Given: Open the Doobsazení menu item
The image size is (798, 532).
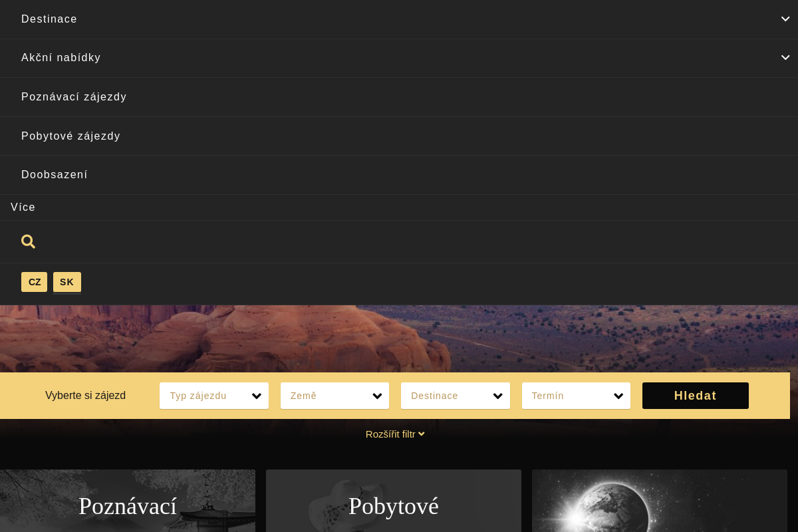Looking at the screenshot, I should [x=55, y=175].
